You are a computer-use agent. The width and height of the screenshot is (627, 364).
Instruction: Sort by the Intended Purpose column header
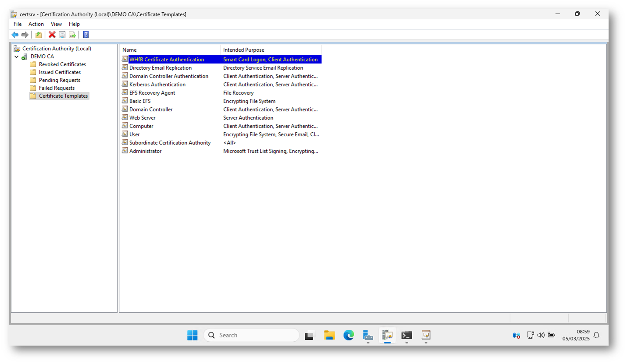coord(271,50)
